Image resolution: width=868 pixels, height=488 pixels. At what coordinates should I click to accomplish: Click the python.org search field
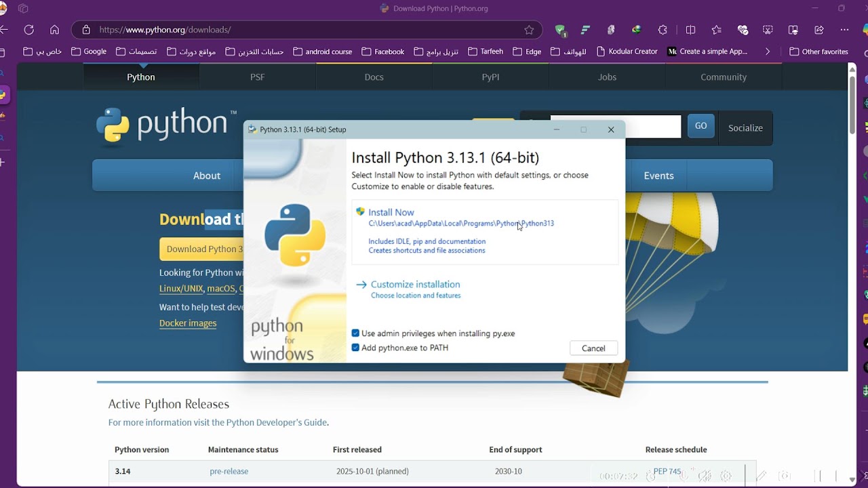tap(615, 127)
